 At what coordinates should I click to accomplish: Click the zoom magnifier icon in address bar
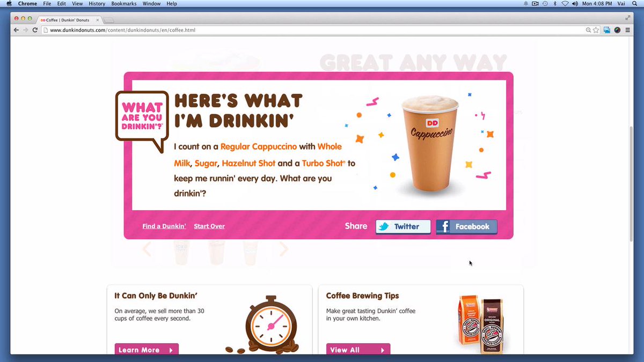588,30
